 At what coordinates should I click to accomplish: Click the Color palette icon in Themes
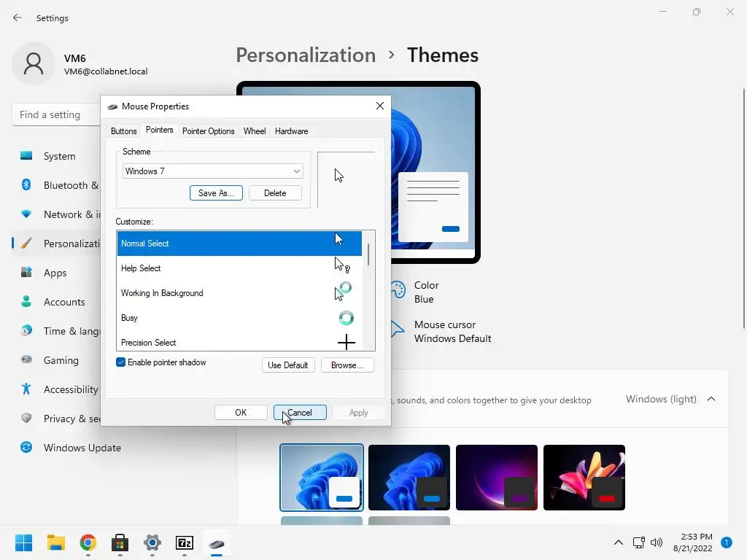398,289
